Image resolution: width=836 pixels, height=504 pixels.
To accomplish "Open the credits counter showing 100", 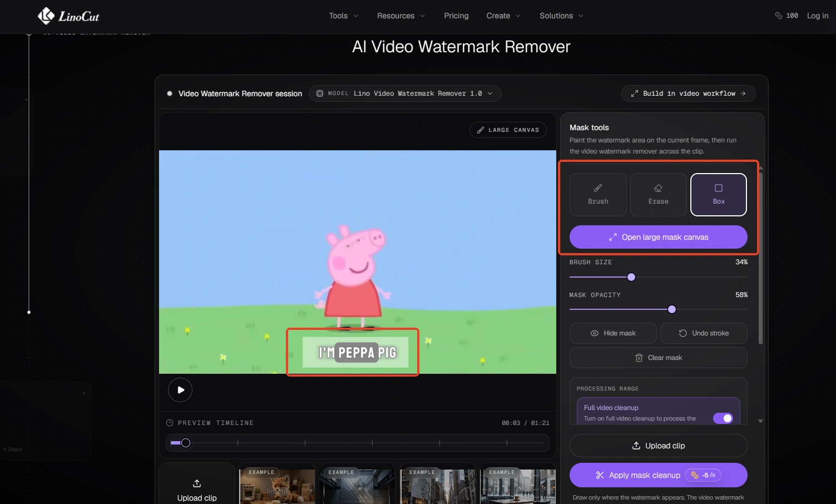I will (x=786, y=16).
